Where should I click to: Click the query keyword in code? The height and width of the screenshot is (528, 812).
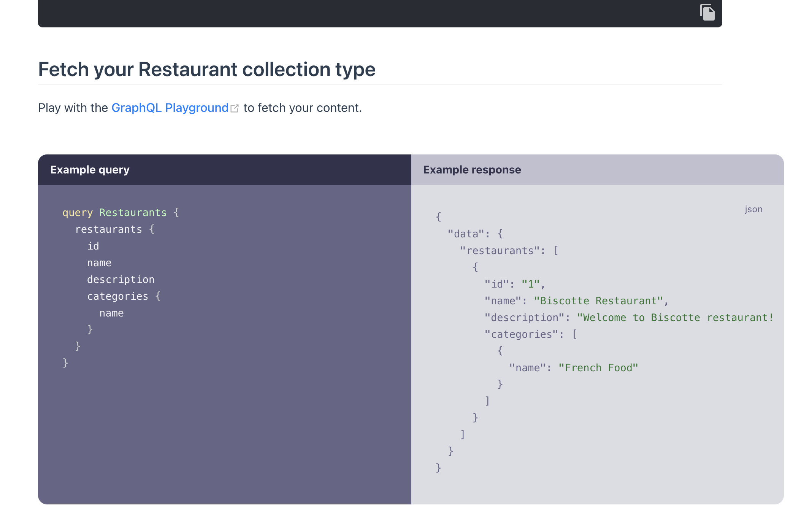[x=78, y=213]
